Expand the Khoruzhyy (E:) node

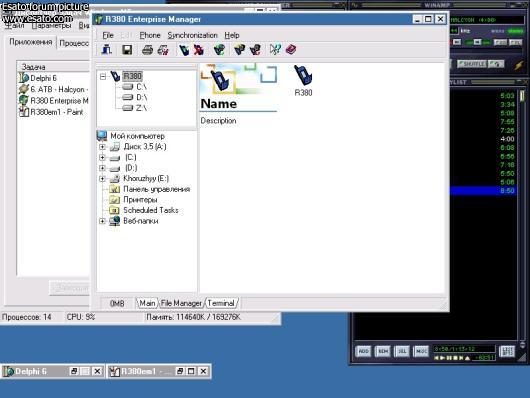102,179
